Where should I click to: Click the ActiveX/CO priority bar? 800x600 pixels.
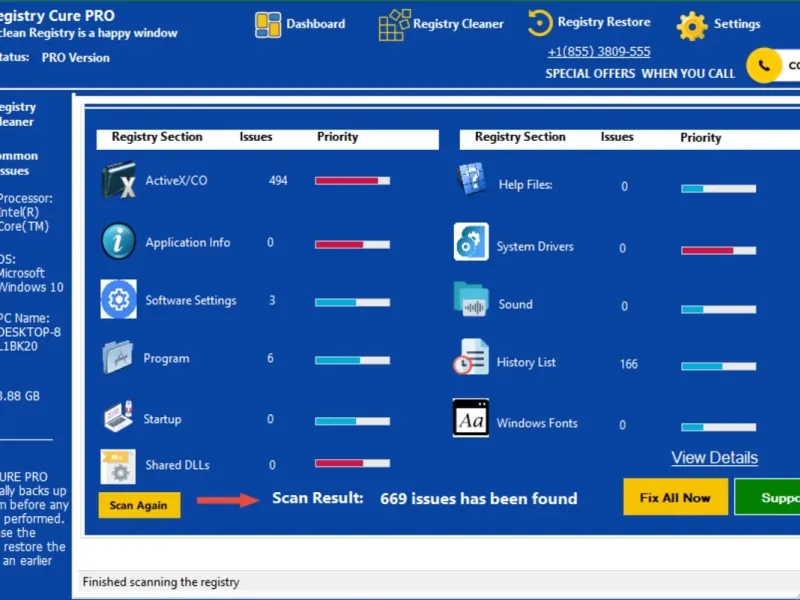pos(353,181)
